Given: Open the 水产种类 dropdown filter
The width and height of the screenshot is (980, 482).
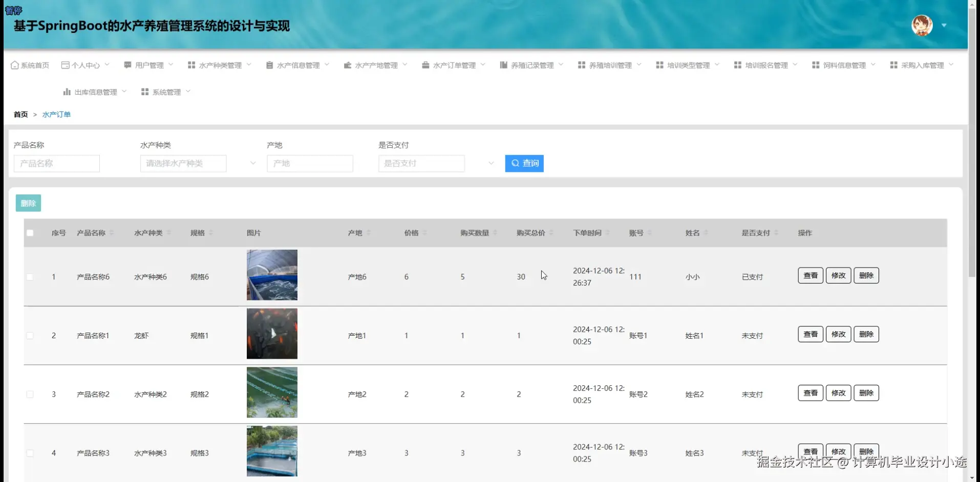Looking at the screenshot, I should 198,163.
